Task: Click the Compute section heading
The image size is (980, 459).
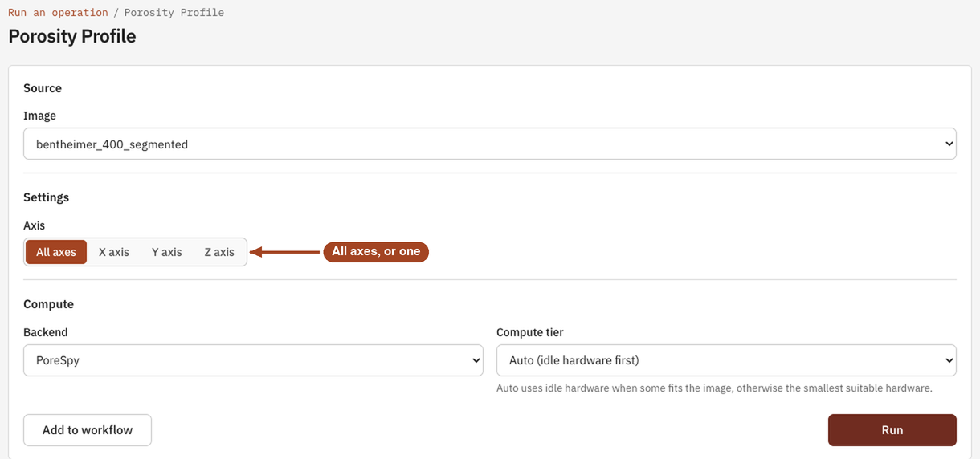Action: pyautogui.click(x=48, y=304)
